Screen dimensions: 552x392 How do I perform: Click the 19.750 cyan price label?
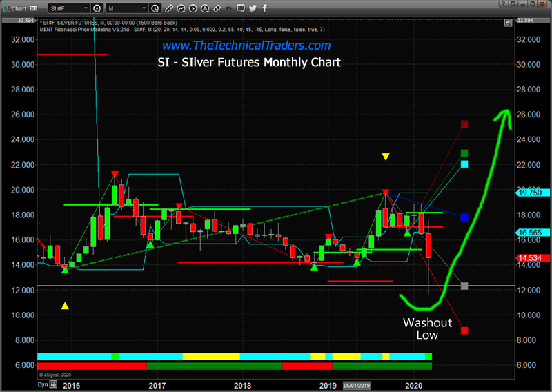(531, 193)
